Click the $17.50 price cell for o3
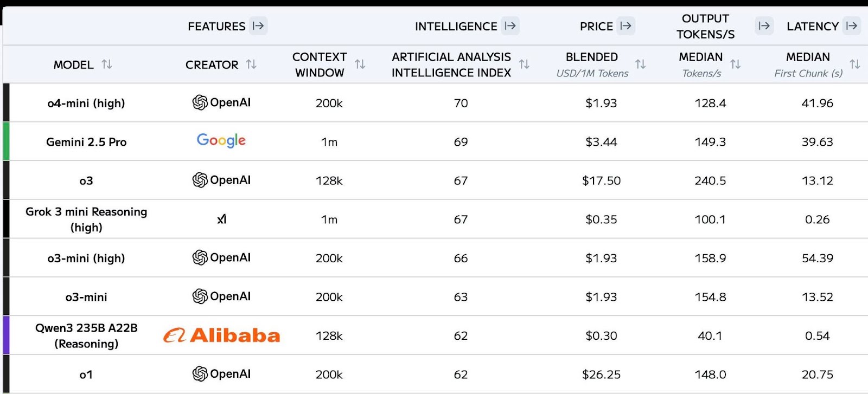This screenshot has height=394, width=868. pos(601,180)
